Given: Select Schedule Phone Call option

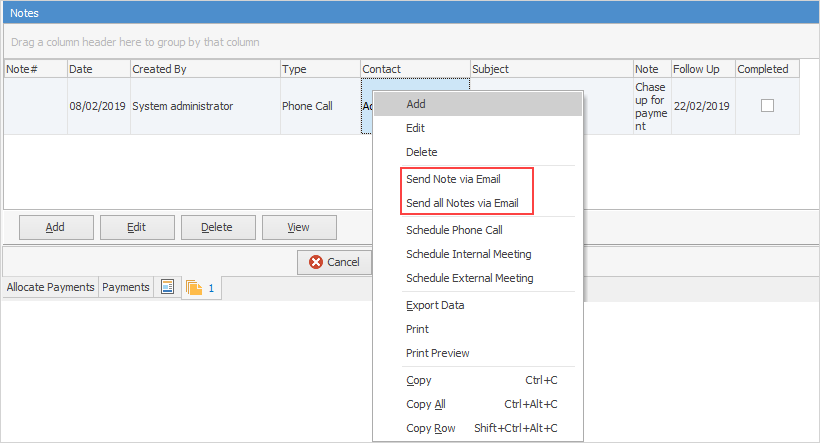Looking at the screenshot, I should tap(478, 230).
